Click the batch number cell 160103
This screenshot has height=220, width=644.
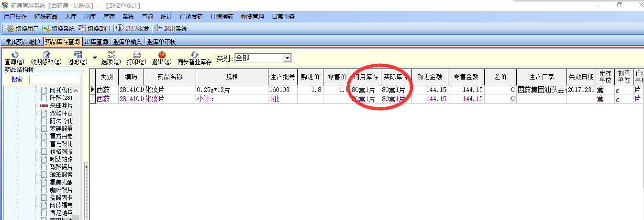coord(282,90)
